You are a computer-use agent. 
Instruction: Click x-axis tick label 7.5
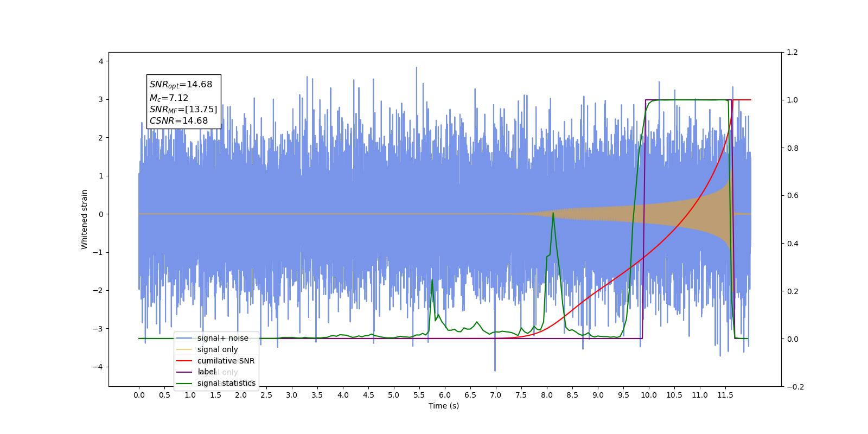tap(521, 395)
